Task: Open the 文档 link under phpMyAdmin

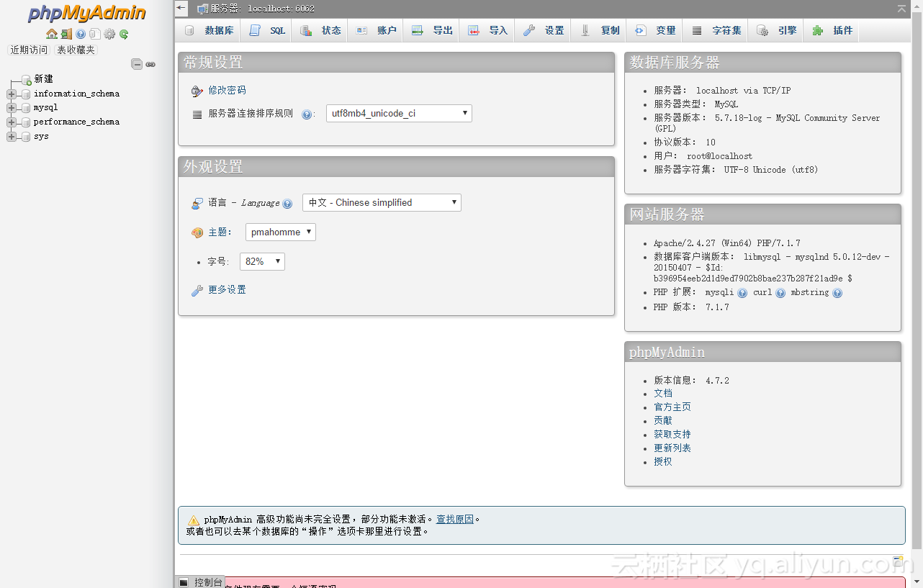Action: coord(663,393)
